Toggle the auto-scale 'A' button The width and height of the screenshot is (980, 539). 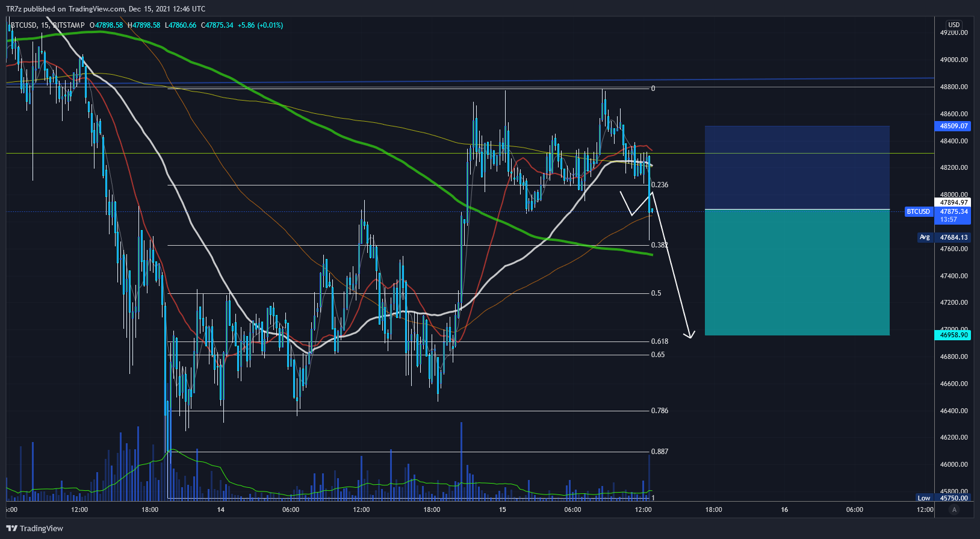[x=954, y=509]
